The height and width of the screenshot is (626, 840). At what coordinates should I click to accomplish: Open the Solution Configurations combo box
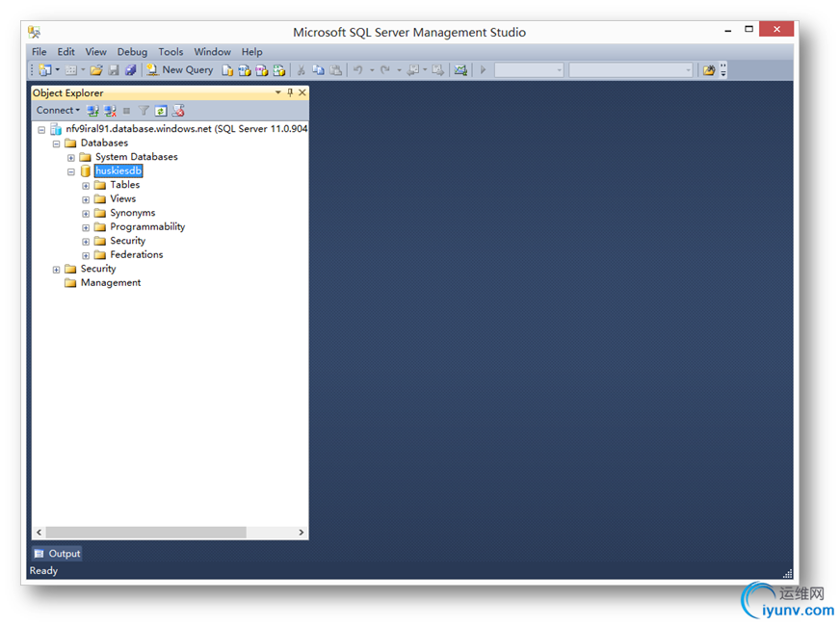point(529,70)
